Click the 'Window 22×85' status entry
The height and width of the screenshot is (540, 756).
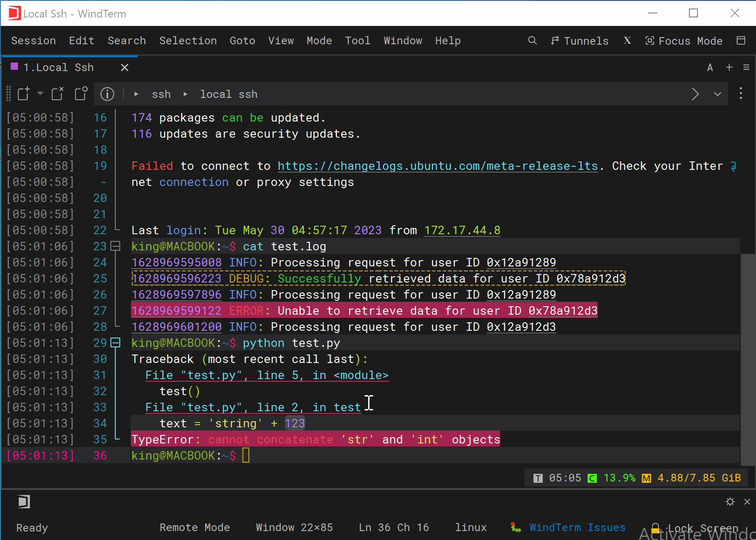tap(294, 527)
